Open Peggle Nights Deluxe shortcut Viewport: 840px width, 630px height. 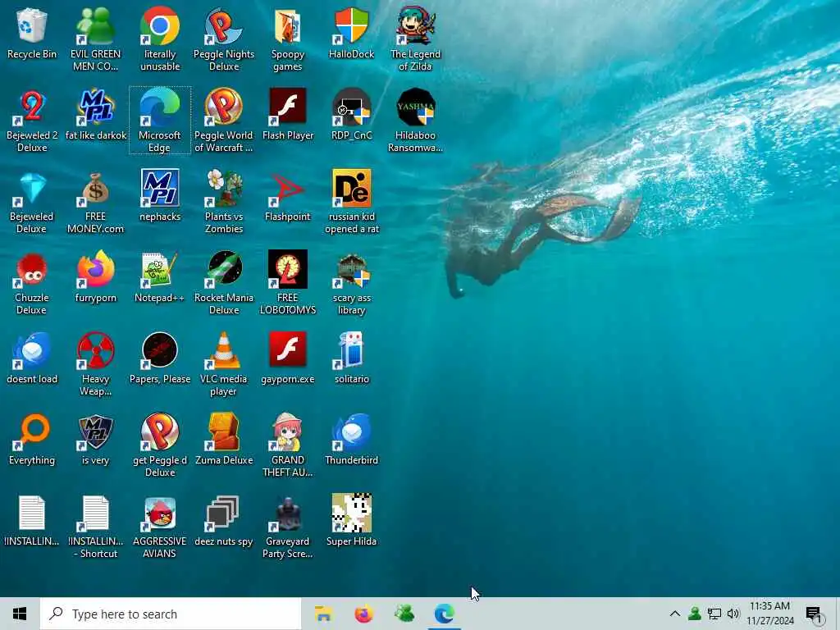pyautogui.click(x=224, y=39)
